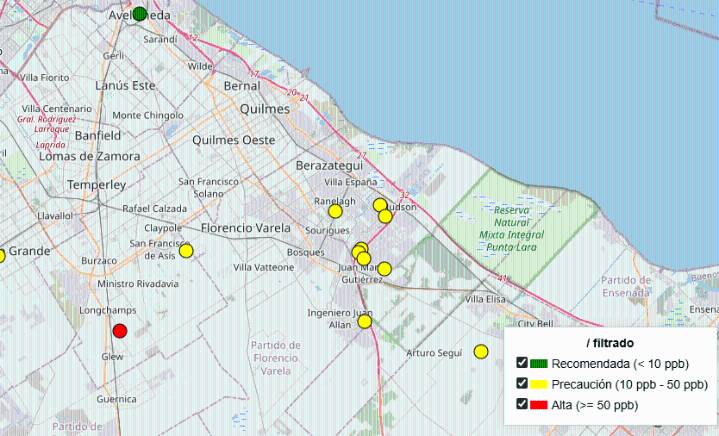Image resolution: width=719 pixels, height=436 pixels.
Task: Select yellow marker below Ingeniero Juan Allan
Action: click(x=364, y=321)
